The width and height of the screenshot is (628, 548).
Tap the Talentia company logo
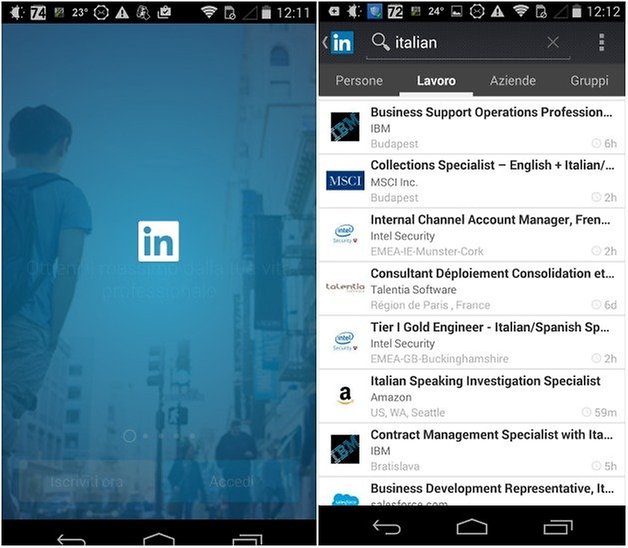pos(345,287)
